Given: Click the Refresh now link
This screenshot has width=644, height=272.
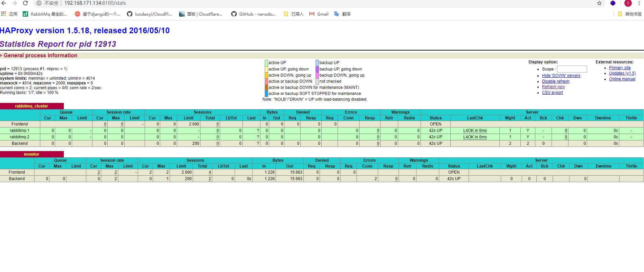Looking at the screenshot, I should coord(553,87).
